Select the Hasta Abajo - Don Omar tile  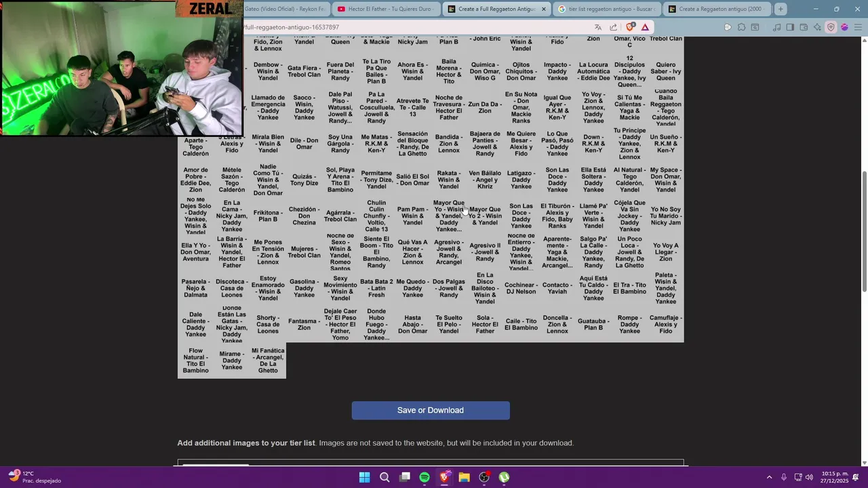[x=412, y=325]
